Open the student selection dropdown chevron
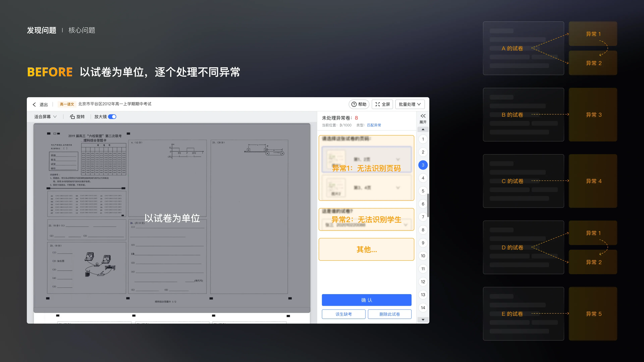 [x=406, y=225]
